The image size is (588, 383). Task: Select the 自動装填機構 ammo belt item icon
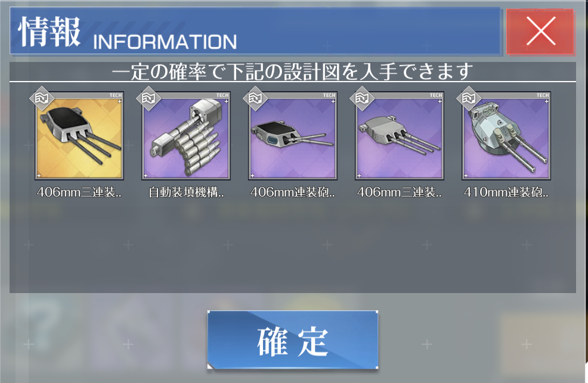[x=186, y=136]
